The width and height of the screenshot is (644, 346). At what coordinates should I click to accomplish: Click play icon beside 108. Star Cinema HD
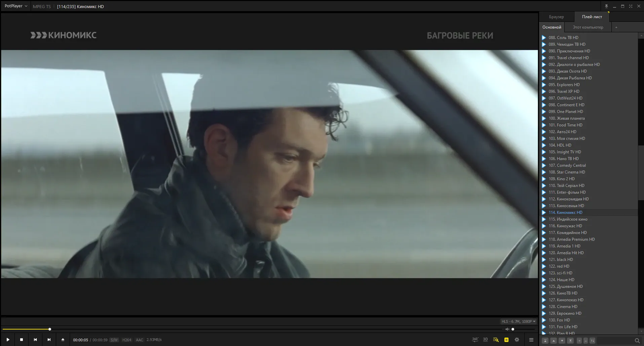[x=544, y=172]
